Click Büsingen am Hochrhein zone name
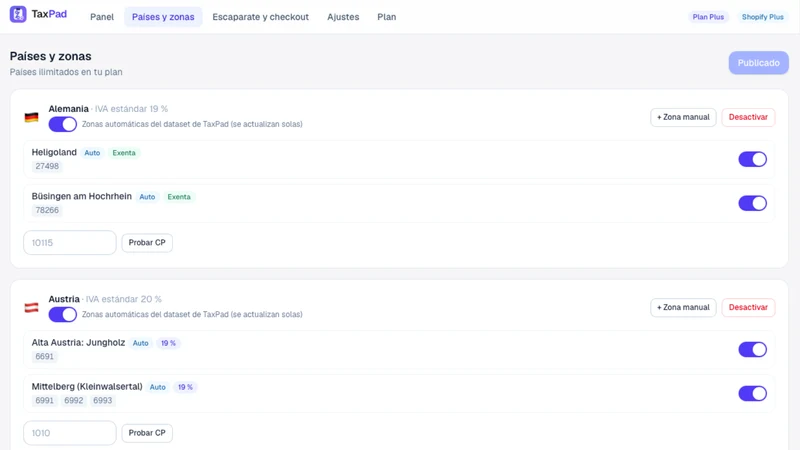800x450 pixels. click(82, 196)
